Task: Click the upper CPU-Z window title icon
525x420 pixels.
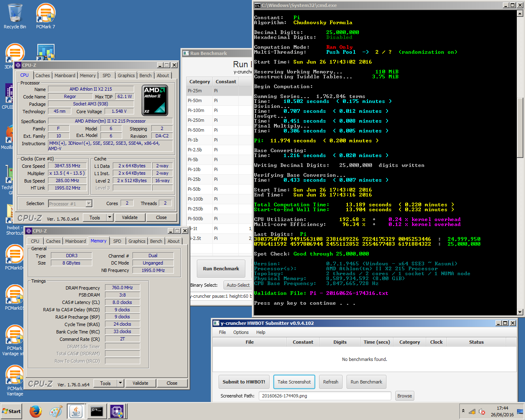Action: (x=18, y=65)
